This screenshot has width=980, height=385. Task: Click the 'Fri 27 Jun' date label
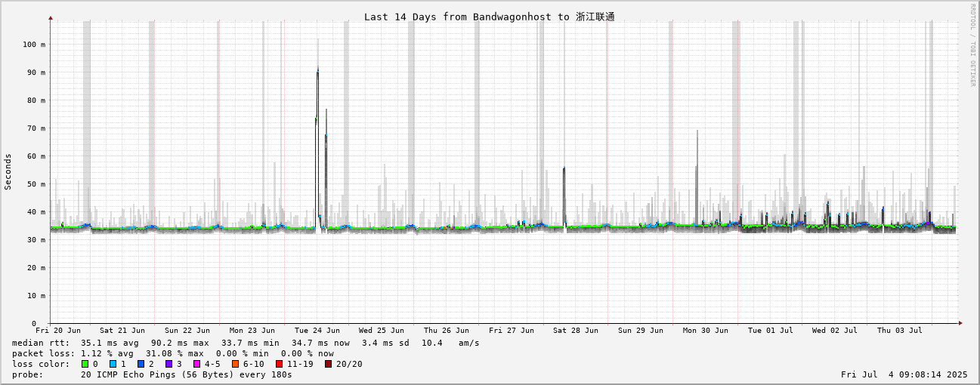tap(512, 331)
